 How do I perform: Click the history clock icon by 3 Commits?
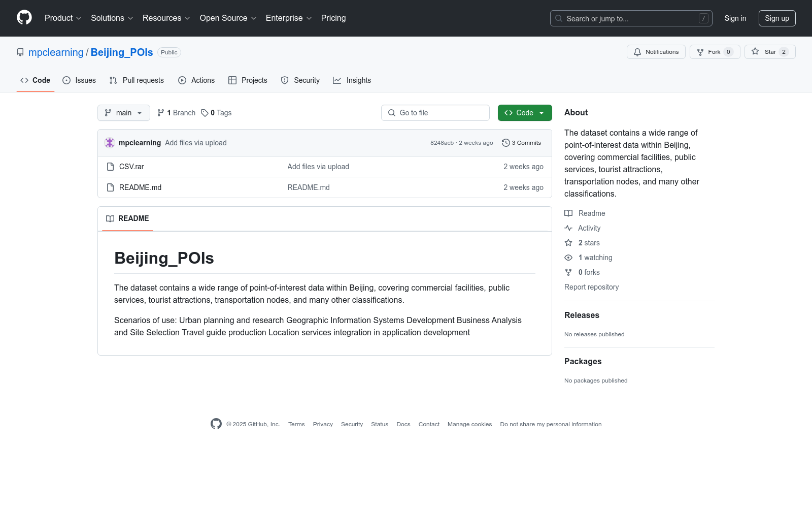[x=505, y=143]
